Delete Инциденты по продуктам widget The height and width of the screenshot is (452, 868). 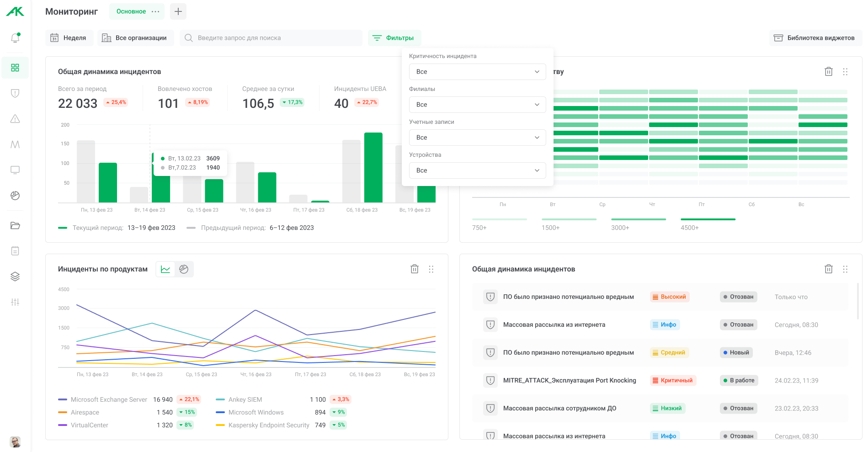(415, 269)
